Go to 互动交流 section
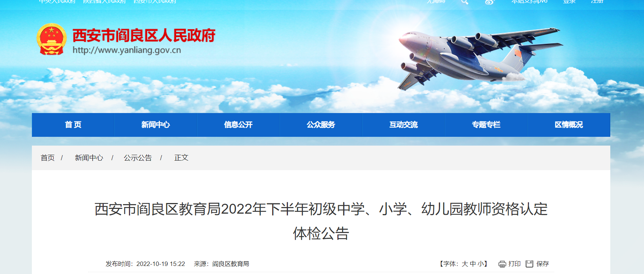Viewport: 644px width, 274px height. click(404, 125)
